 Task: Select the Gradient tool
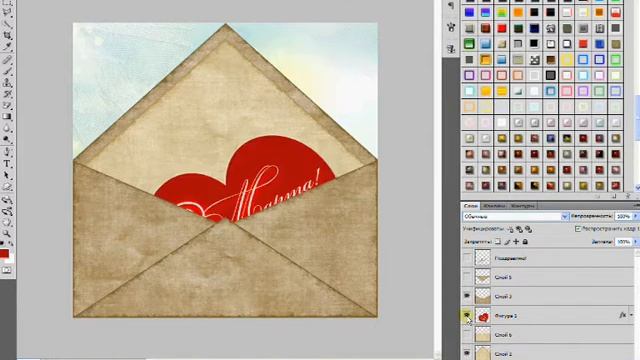pos(7,117)
